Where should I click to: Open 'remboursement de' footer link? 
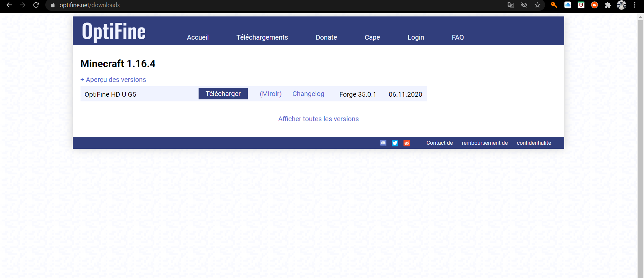485,143
